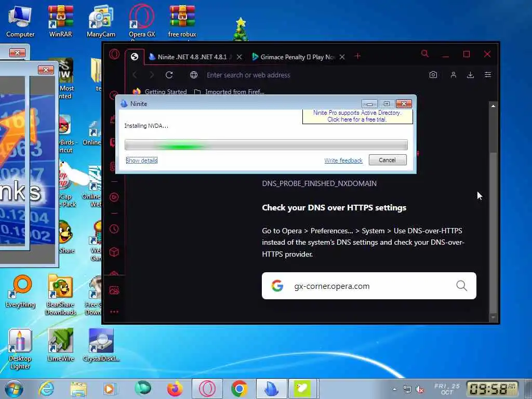Viewport: 532px width, 399px height.
Task: Open Firefox from the taskbar
Action: [175, 389]
